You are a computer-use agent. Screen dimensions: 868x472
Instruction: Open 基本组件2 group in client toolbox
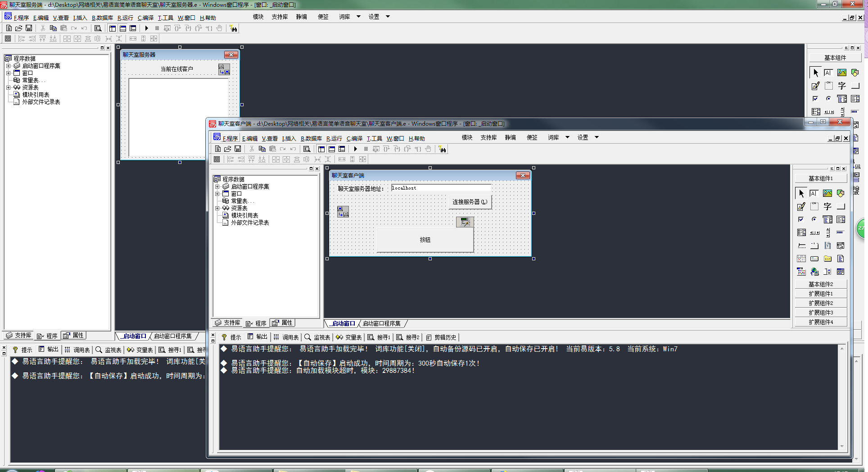click(821, 284)
